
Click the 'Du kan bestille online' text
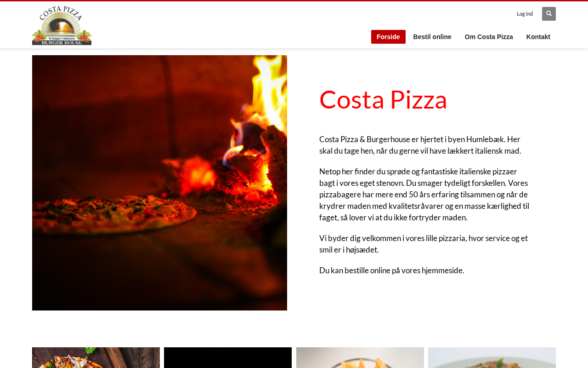[x=391, y=270]
